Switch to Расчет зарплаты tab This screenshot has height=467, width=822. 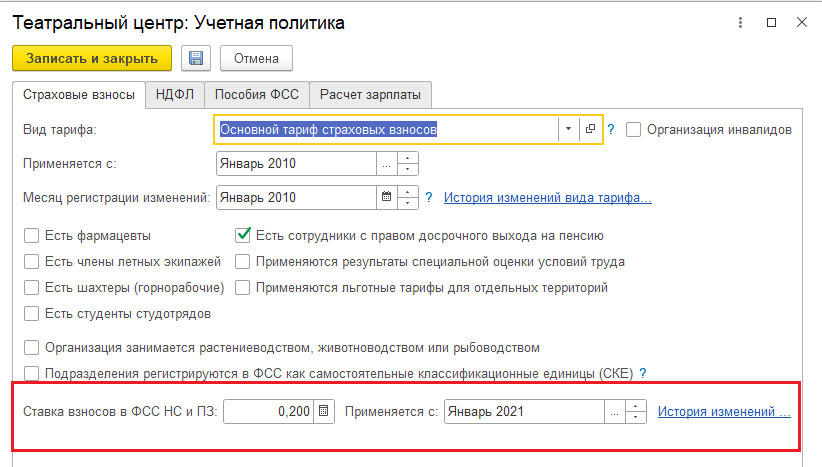pos(370,95)
